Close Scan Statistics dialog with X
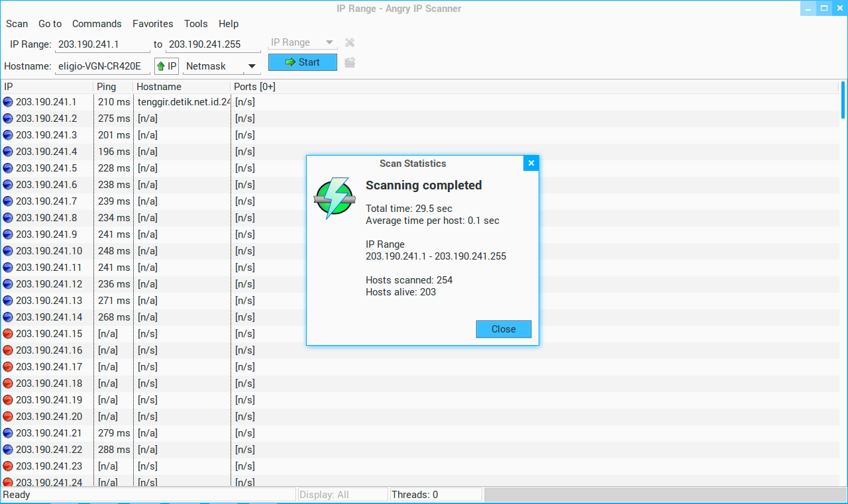848x504 pixels. [x=531, y=163]
